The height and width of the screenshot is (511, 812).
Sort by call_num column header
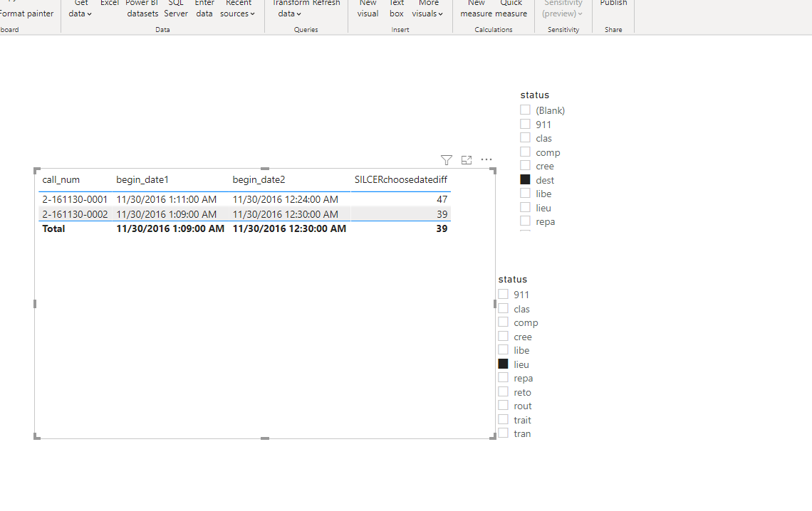[61, 180]
